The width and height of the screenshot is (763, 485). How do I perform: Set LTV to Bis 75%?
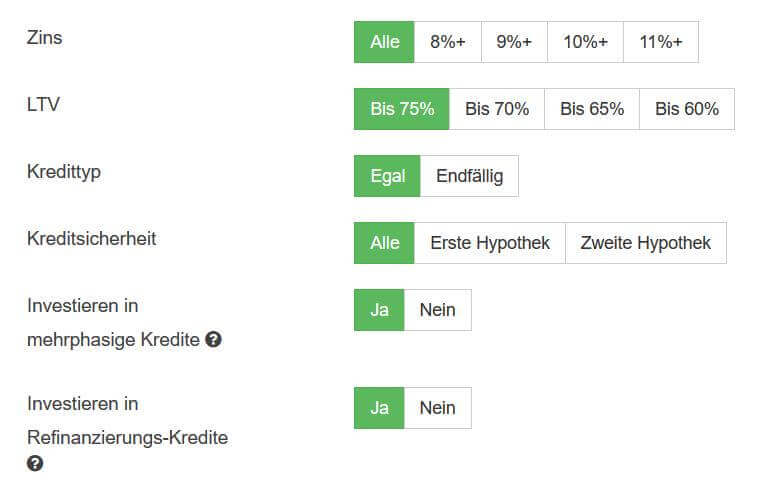402,109
